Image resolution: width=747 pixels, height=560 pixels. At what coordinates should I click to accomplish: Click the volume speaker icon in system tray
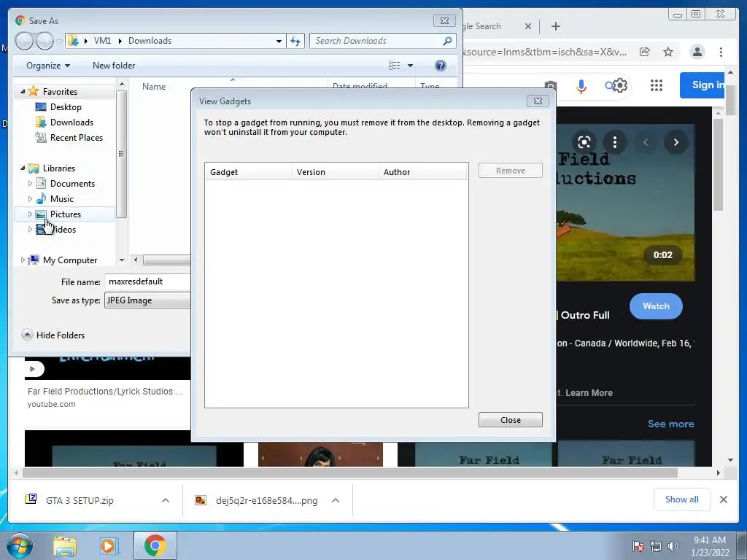(x=673, y=546)
